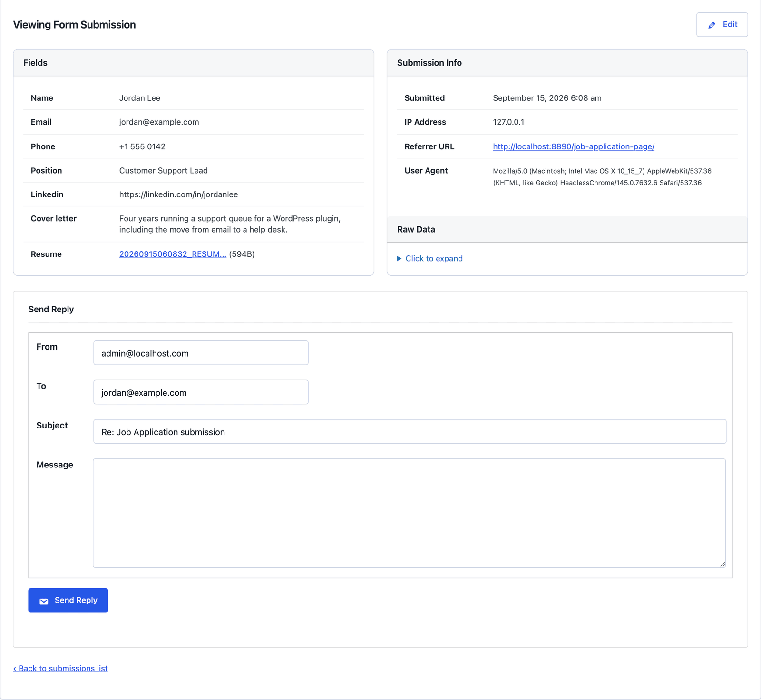Click the Name field label
The height and width of the screenshot is (700, 761).
[x=42, y=98]
